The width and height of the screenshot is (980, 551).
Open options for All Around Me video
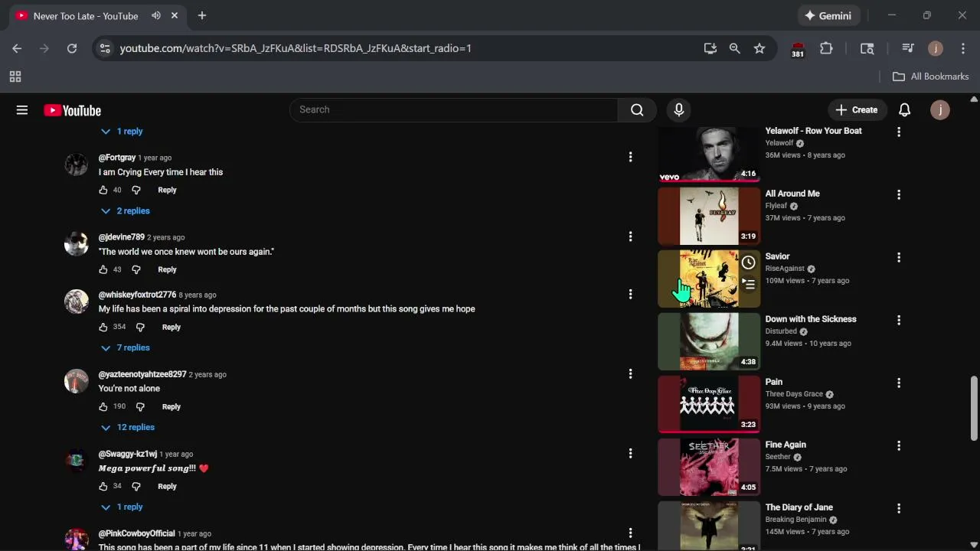[x=899, y=194]
